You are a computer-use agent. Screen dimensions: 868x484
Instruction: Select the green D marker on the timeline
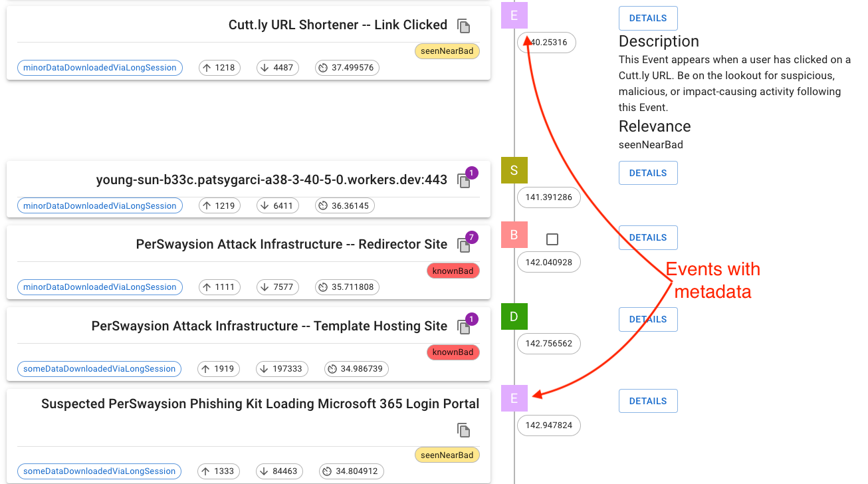click(x=514, y=316)
